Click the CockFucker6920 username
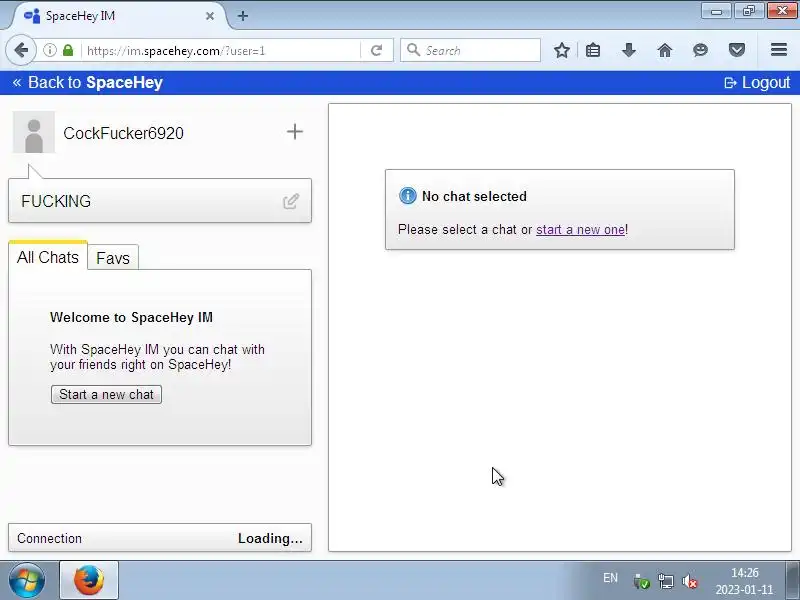This screenshot has width=800, height=600. 123,133
